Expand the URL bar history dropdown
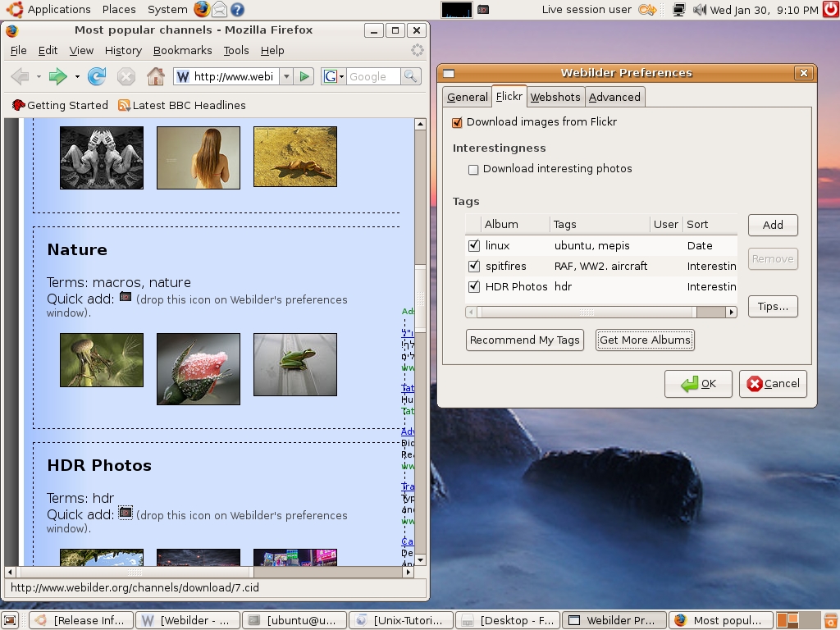This screenshot has height=630, width=840. pos(286,76)
